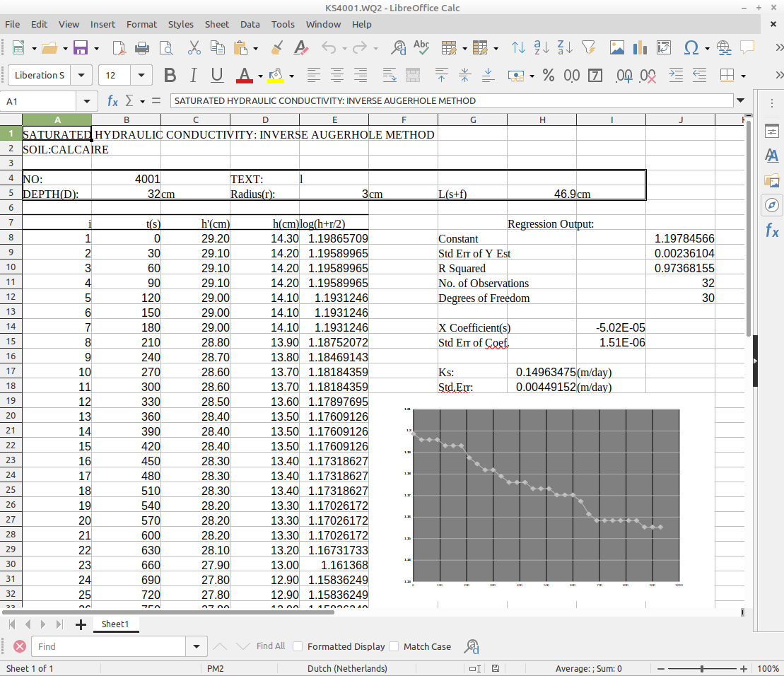Format as Percent icon

point(549,76)
